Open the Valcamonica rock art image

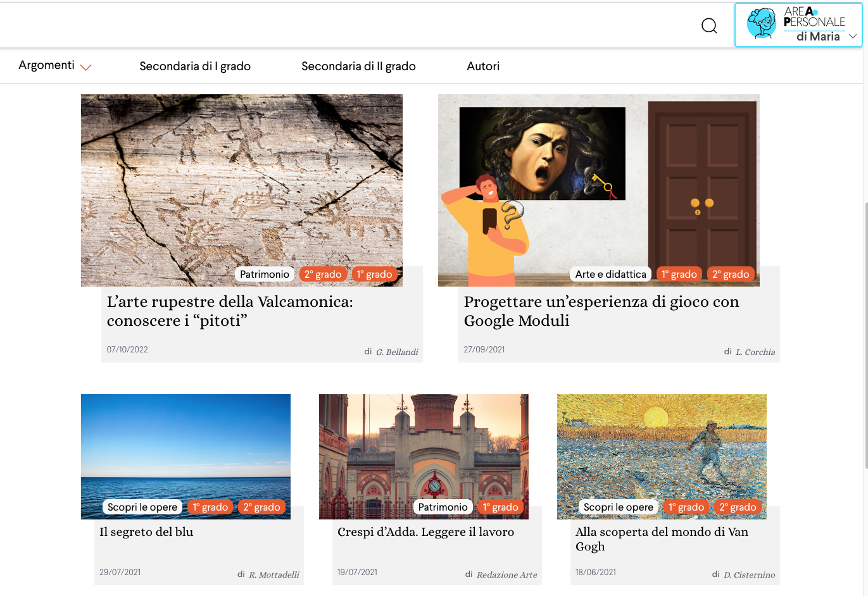[242, 190]
